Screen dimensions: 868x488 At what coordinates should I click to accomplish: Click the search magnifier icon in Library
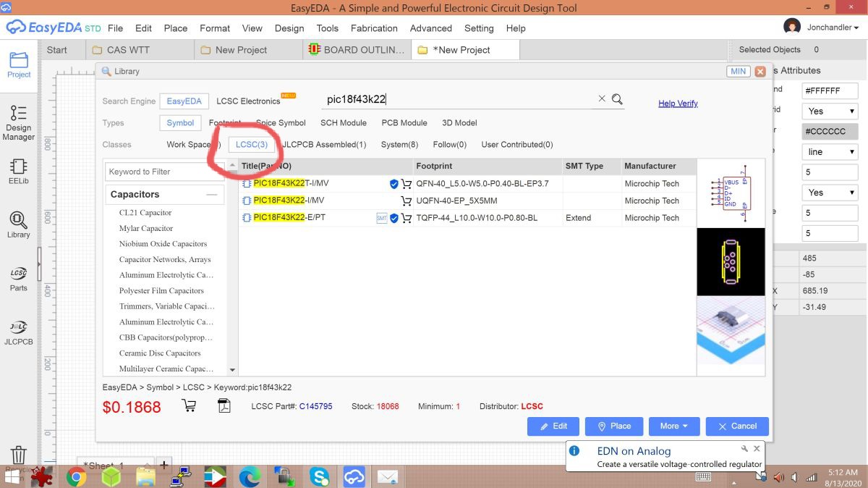pyautogui.click(x=617, y=99)
